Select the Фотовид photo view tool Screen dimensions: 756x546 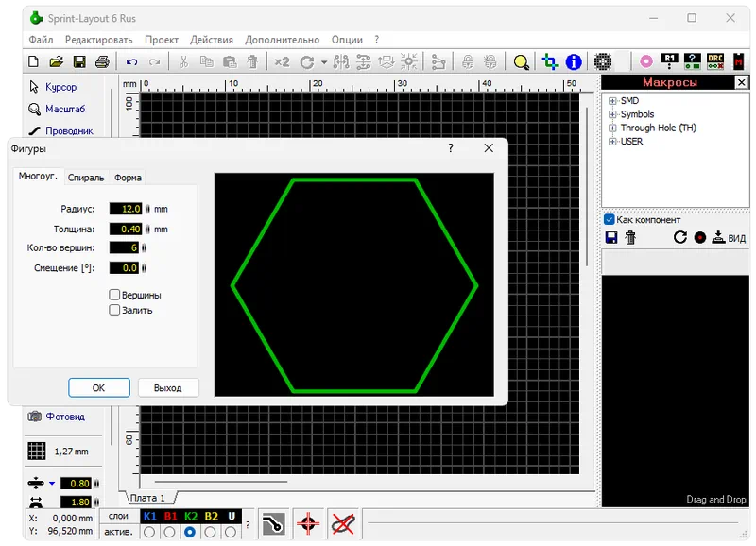click(57, 417)
